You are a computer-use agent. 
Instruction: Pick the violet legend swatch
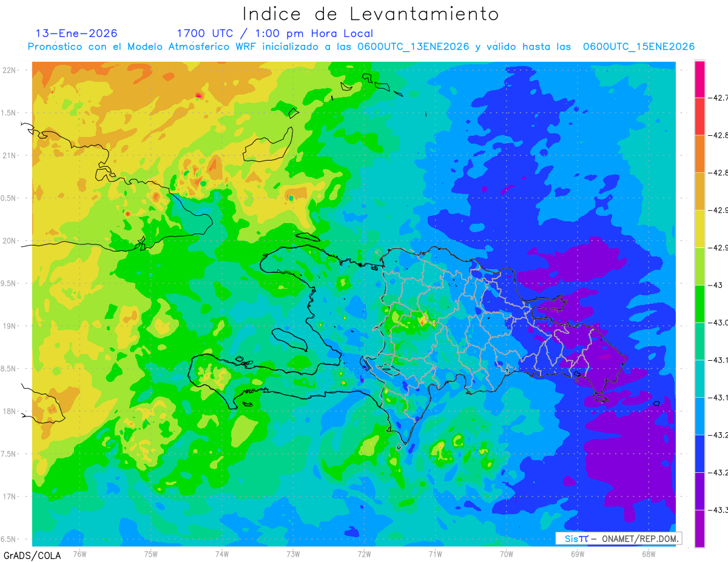[x=699, y=490]
